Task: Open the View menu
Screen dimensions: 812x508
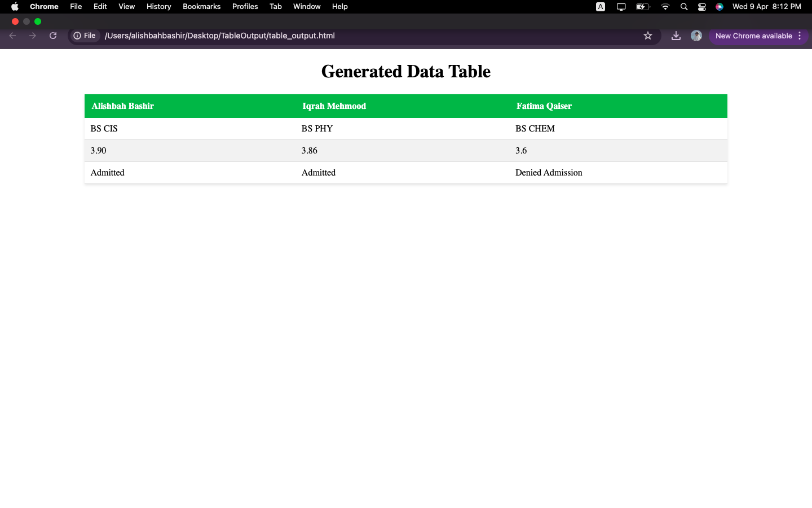Action: coord(127,7)
